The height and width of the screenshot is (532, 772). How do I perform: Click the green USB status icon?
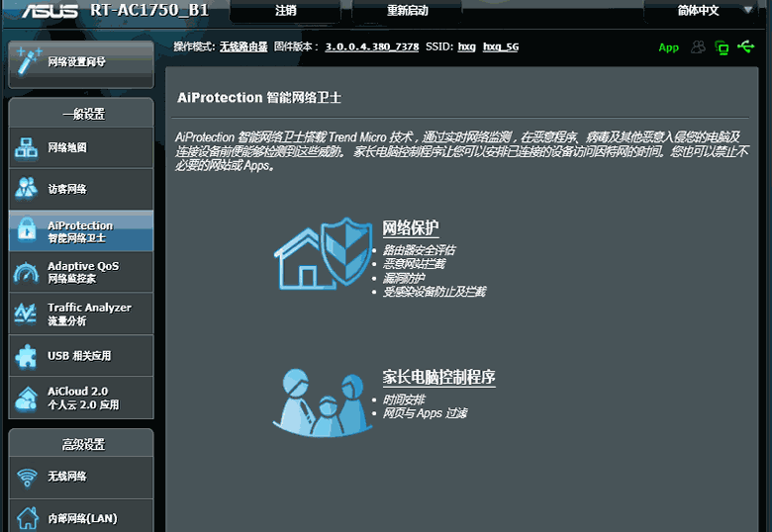point(746,46)
